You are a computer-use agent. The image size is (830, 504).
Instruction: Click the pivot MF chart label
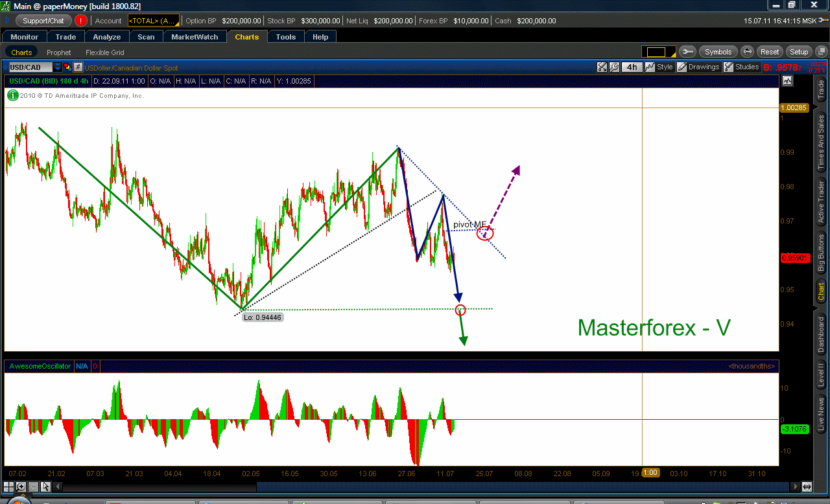coord(469,225)
